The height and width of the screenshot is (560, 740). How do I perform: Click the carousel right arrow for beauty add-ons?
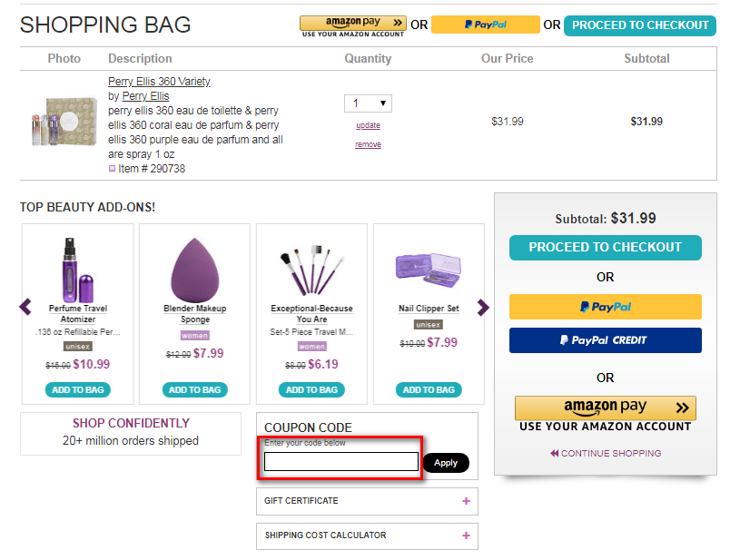pyautogui.click(x=484, y=307)
